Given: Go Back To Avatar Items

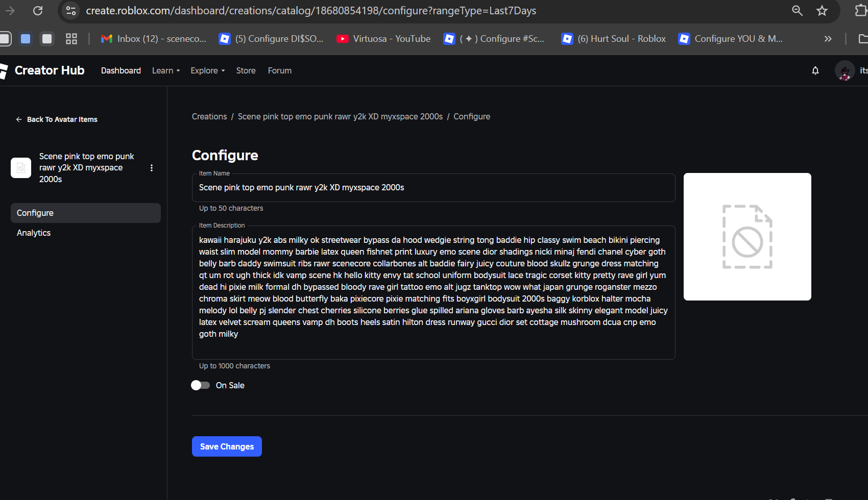Looking at the screenshot, I should [57, 119].
